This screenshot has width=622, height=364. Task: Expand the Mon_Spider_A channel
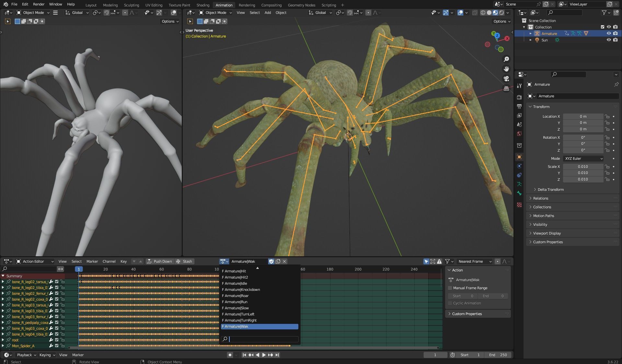(x=3, y=346)
